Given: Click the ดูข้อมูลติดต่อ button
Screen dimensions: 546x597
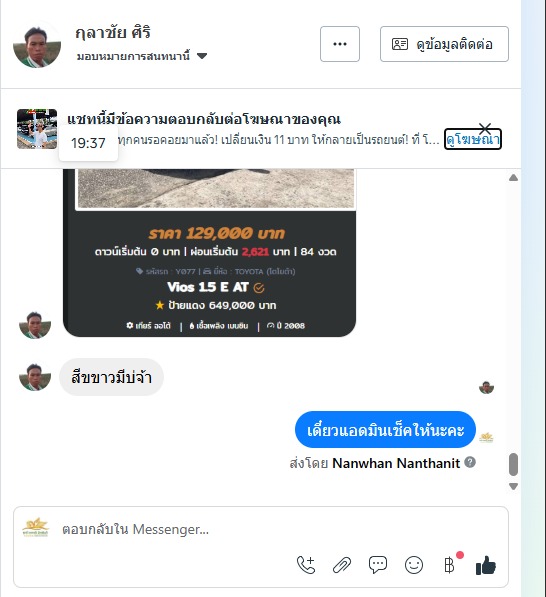Looking at the screenshot, I should [x=444, y=44].
